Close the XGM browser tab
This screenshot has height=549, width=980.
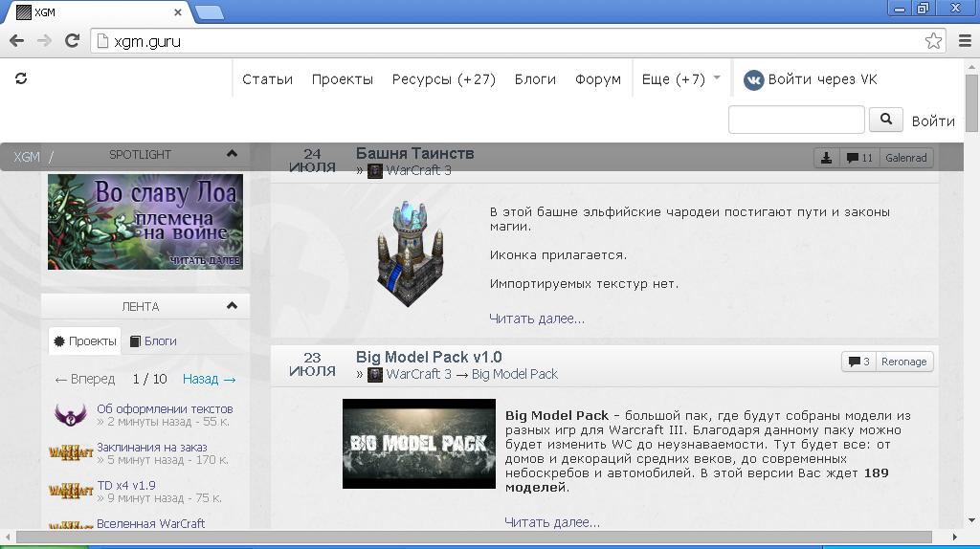[x=177, y=11]
